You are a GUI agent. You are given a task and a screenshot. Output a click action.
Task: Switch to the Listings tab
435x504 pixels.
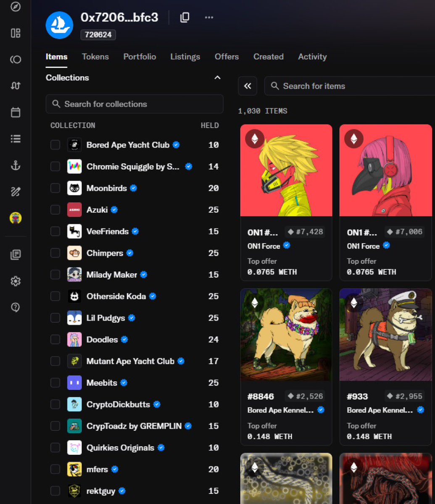coord(185,57)
